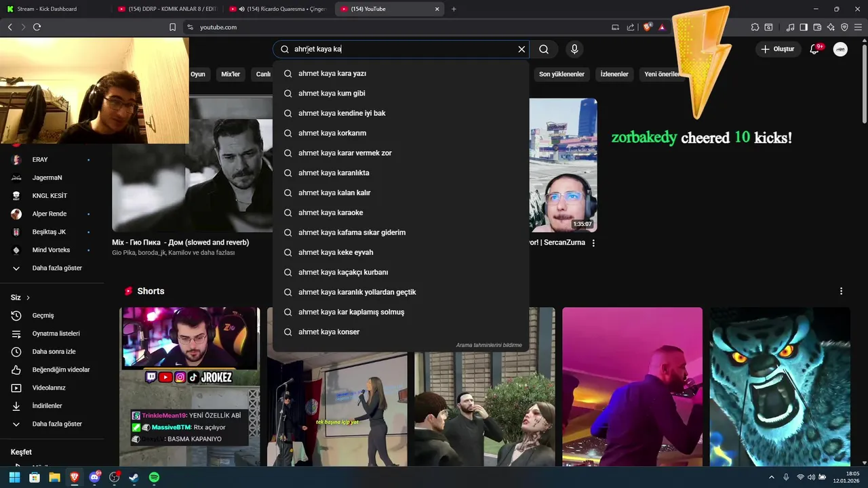Viewport: 868px width, 488px height.
Task: Select the Mix'ler filter chip
Action: click(x=231, y=74)
